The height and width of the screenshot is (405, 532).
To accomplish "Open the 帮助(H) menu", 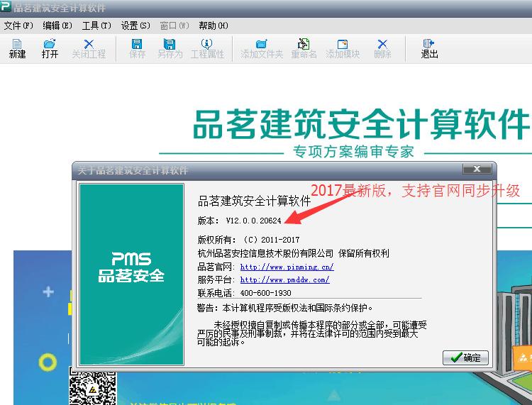I will [213, 26].
